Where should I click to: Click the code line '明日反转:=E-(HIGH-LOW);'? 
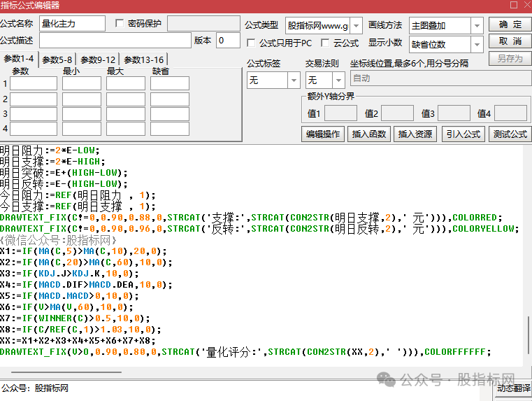click(64, 184)
